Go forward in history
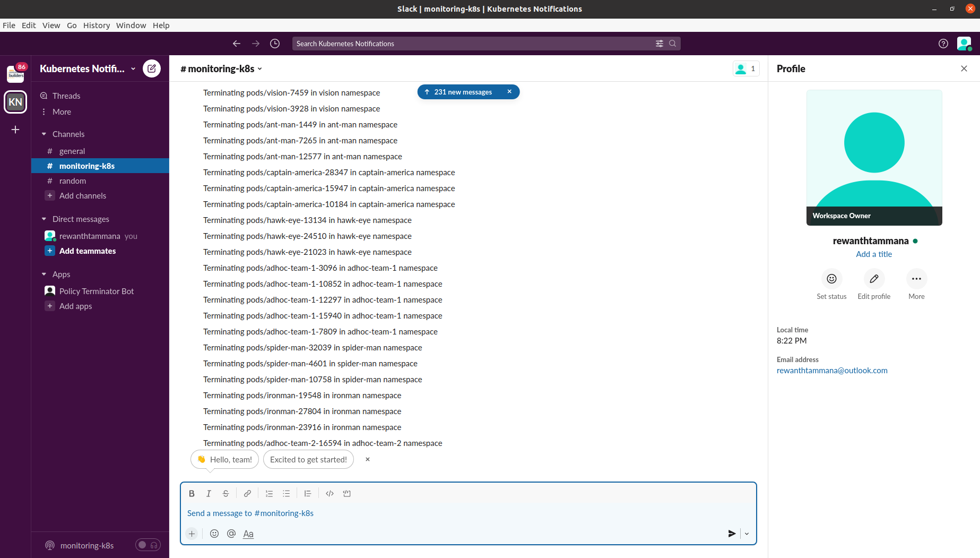Screen dimensions: 980x558 click(x=256, y=44)
